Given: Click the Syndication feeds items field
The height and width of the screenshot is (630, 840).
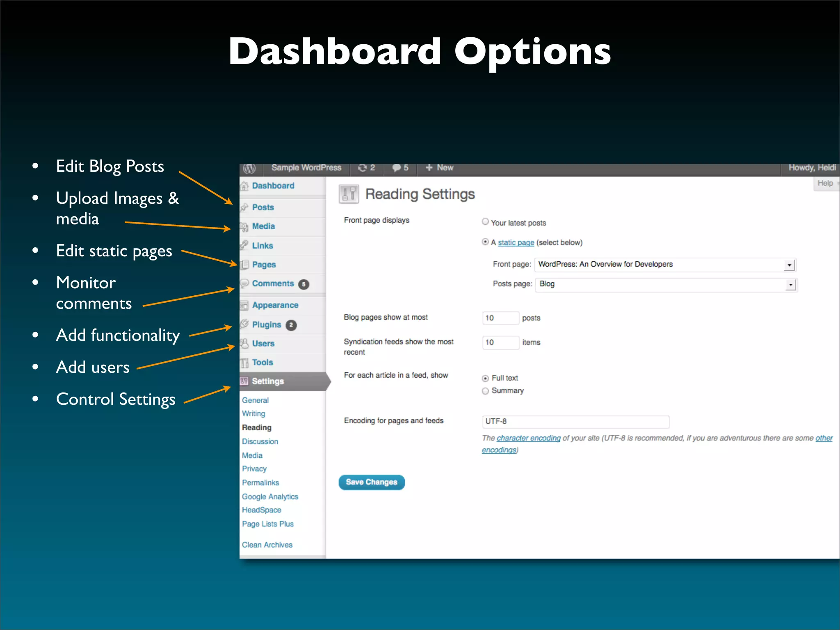Looking at the screenshot, I should 500,342.
